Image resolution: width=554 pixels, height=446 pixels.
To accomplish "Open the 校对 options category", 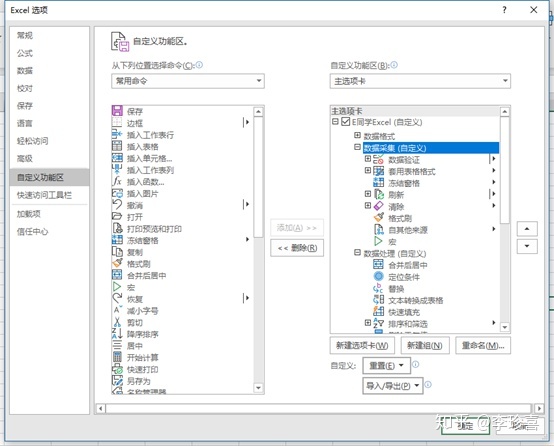I will 25,88.
